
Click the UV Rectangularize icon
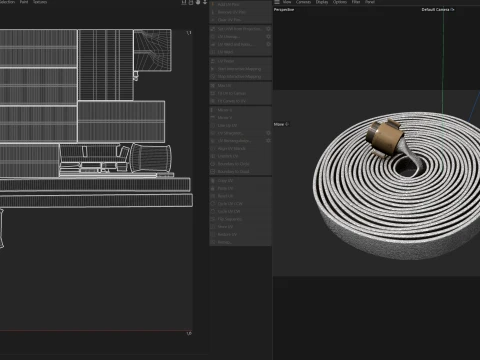point(213,141)
